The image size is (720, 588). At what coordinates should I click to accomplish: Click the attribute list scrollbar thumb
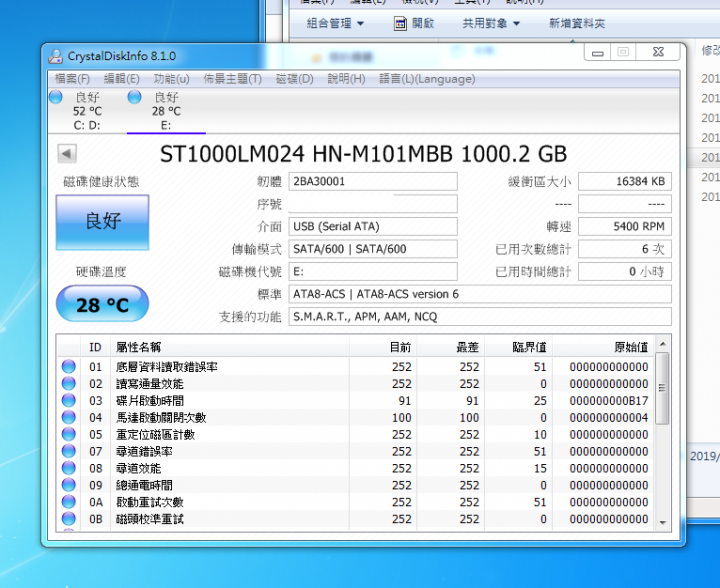point(663,388)
